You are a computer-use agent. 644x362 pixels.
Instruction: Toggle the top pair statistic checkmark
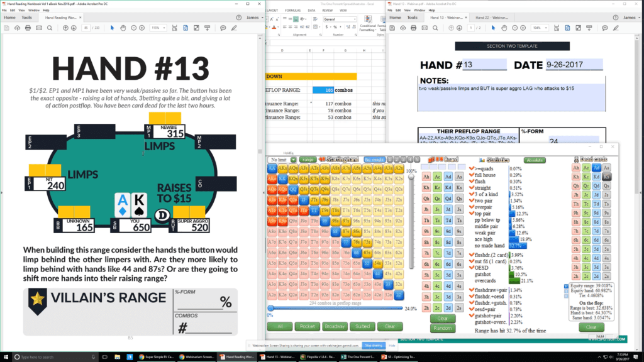coord(471,214)
